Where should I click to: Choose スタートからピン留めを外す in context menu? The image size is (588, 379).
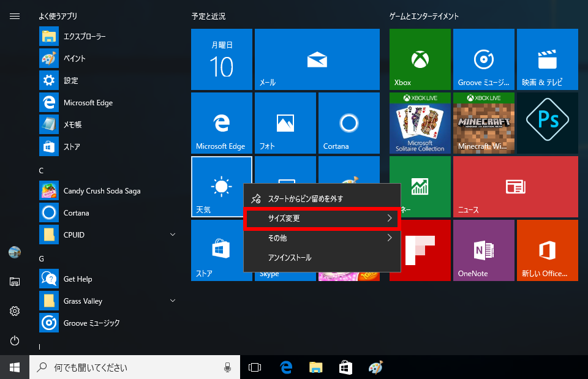[322, 199]
